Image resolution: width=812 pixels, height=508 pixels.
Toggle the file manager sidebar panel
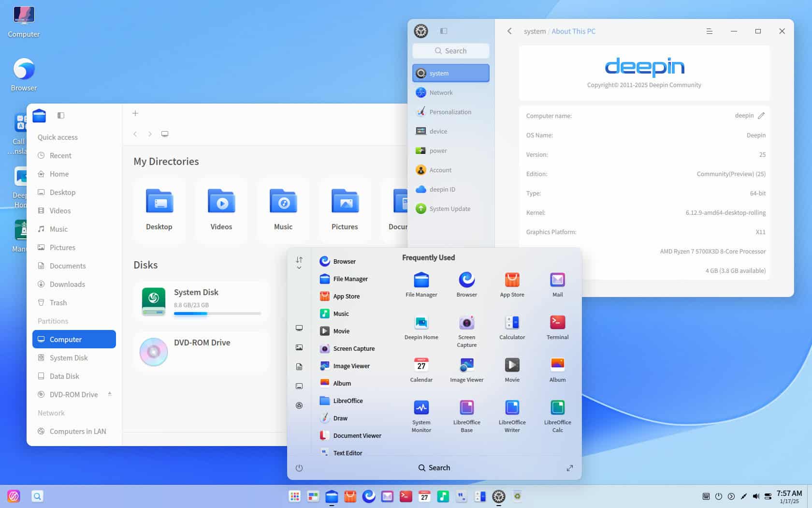pyautogui.click(x=61, y=115)
